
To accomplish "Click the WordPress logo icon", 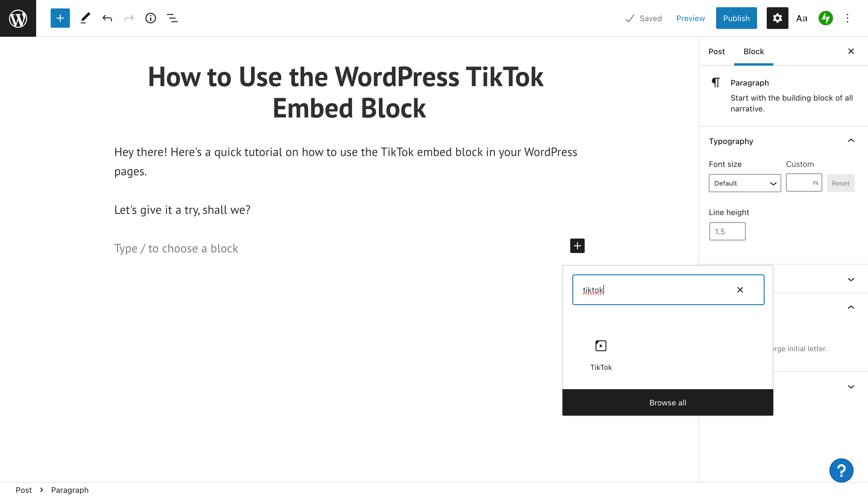I will pos(18,18).
